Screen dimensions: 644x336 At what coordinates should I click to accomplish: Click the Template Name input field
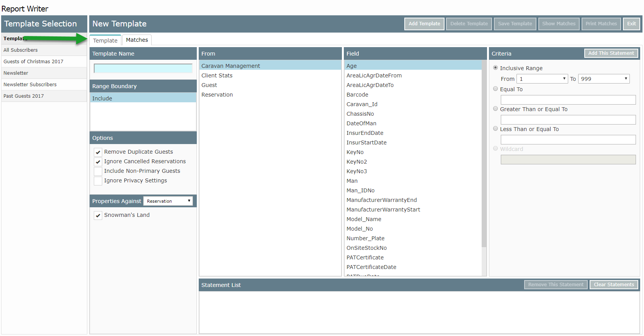click(x=143, y=69)
